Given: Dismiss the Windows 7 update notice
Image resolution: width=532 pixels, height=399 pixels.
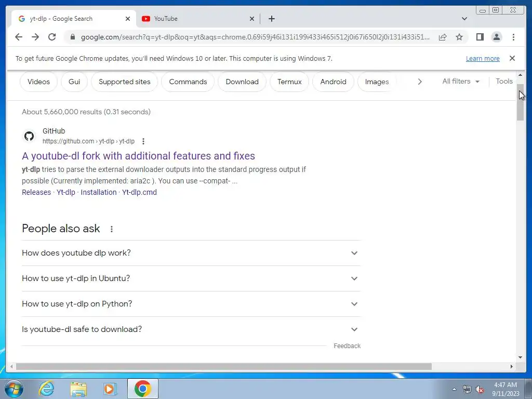Looking at the screenshot, I should (512, 58).
